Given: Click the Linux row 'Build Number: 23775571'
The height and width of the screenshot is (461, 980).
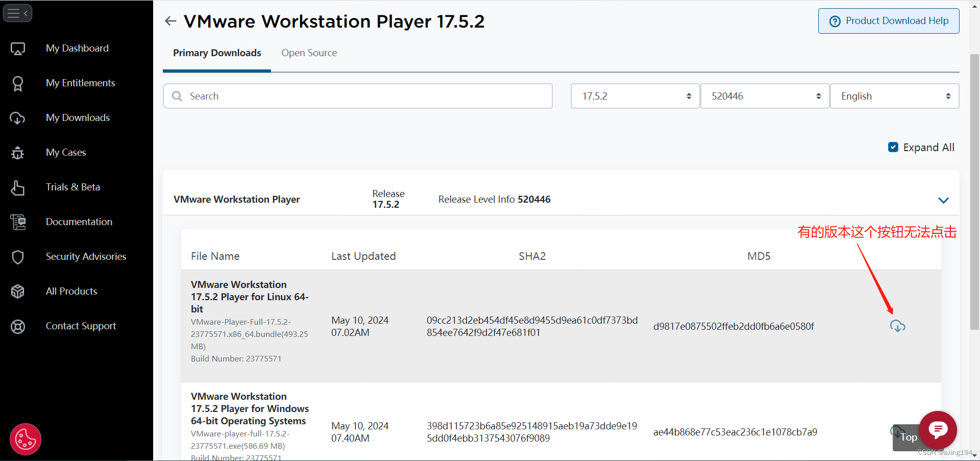Looking at the screenshot, I should (236, 358).
